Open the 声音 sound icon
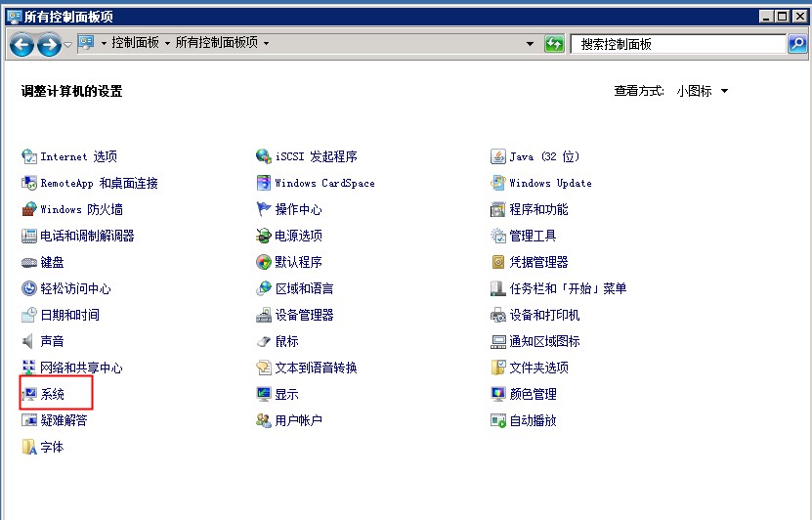Screen dimensions: 812x520 click(52, 341)
